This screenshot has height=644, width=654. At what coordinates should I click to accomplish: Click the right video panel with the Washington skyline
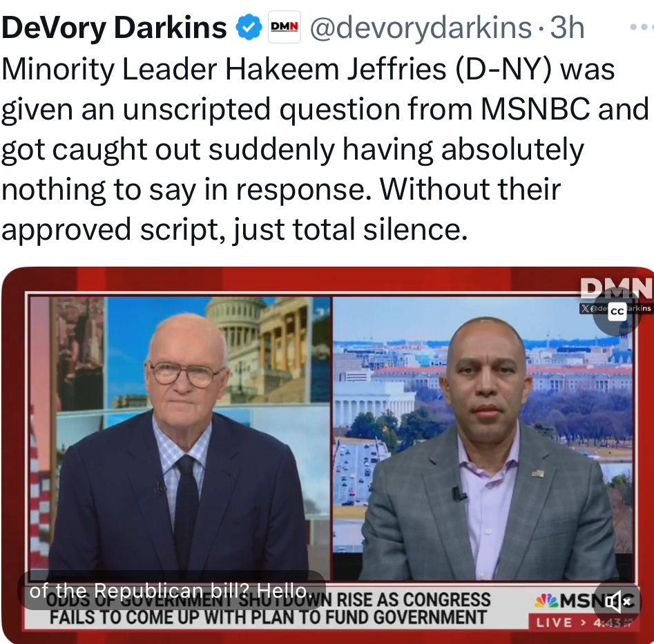(x=483, y=438)
